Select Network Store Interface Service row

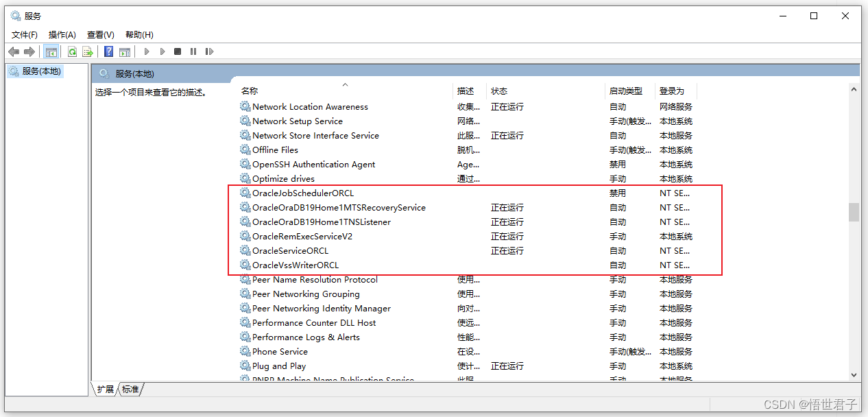[468, 135]
